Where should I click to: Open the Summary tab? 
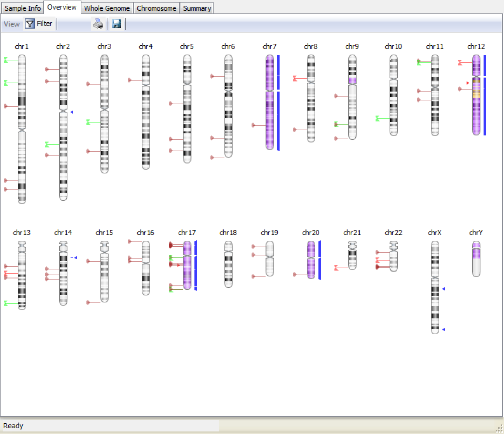tap(197, 8)
